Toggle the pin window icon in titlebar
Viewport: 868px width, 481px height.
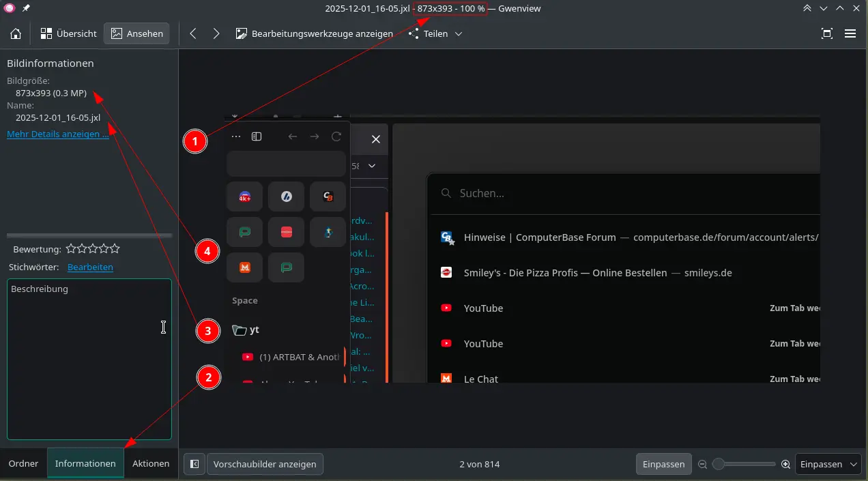[x=26, y=8]
